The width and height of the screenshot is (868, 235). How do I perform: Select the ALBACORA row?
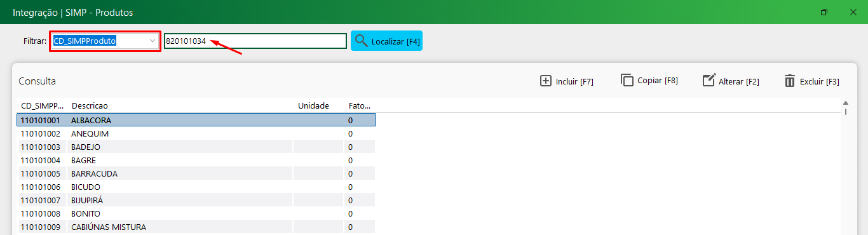[x=196, y=120]
